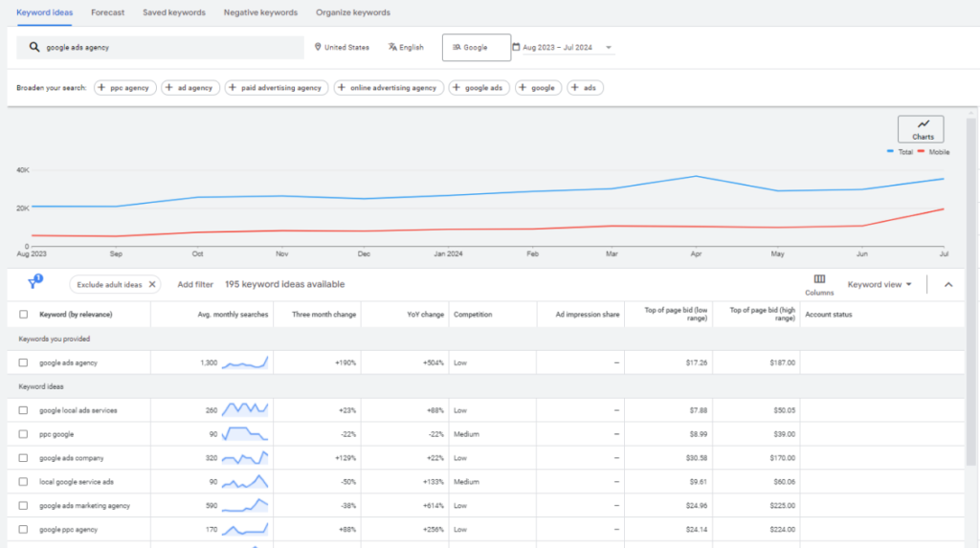The image size is (980, 548).
Task: Add google ads to broaden search
Action: click(x=479, y=87)
